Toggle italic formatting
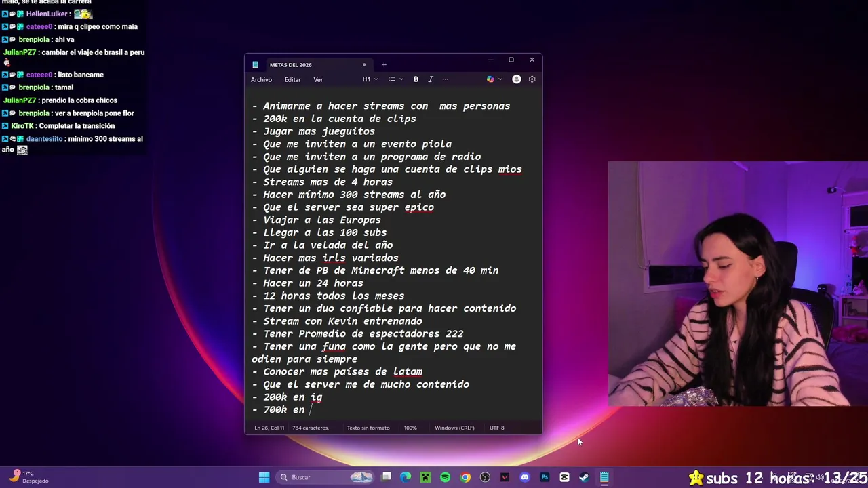This screenshot has width=868, height=488. click(x=430, y=79)
